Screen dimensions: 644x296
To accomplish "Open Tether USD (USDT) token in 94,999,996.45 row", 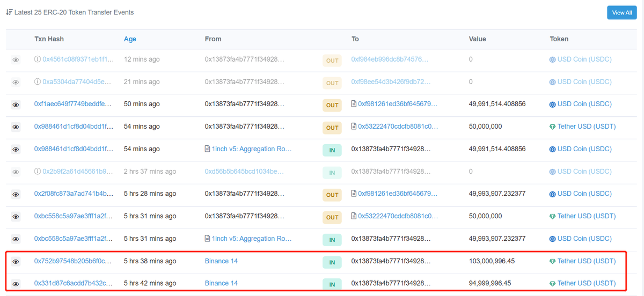I will pos(587,283).
